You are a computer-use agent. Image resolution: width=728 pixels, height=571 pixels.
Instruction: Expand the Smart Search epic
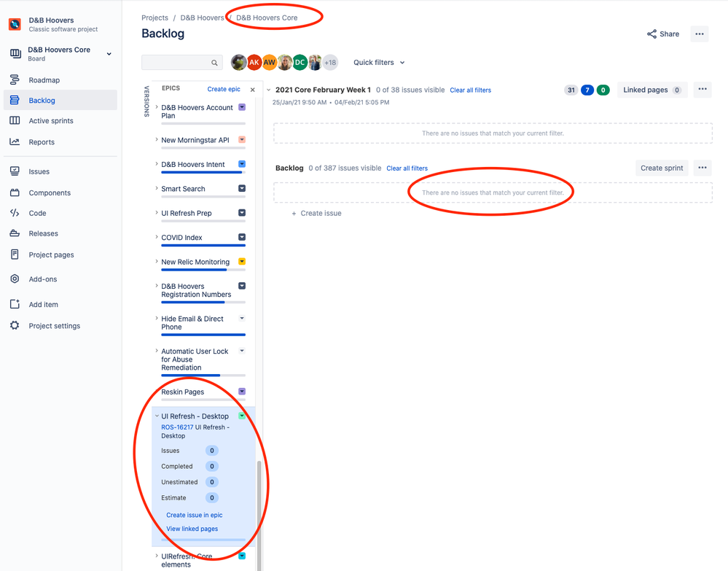tap(157, 188)
